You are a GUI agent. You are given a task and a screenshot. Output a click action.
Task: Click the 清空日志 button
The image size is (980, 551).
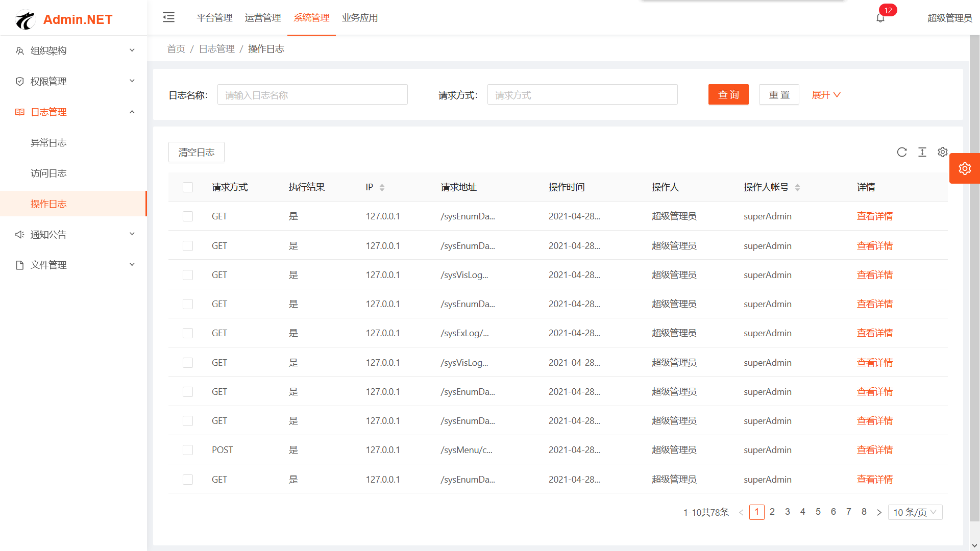[197, 152]
